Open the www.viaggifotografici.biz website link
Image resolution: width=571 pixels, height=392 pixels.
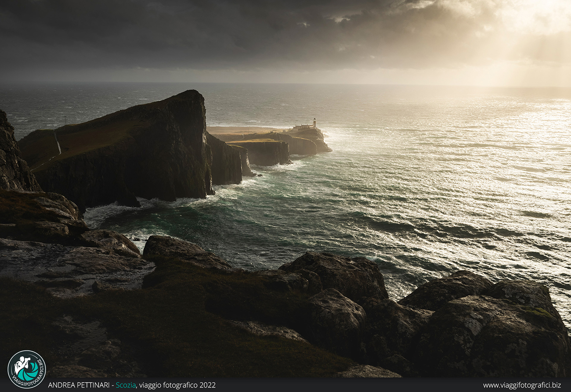pos(521,385)
